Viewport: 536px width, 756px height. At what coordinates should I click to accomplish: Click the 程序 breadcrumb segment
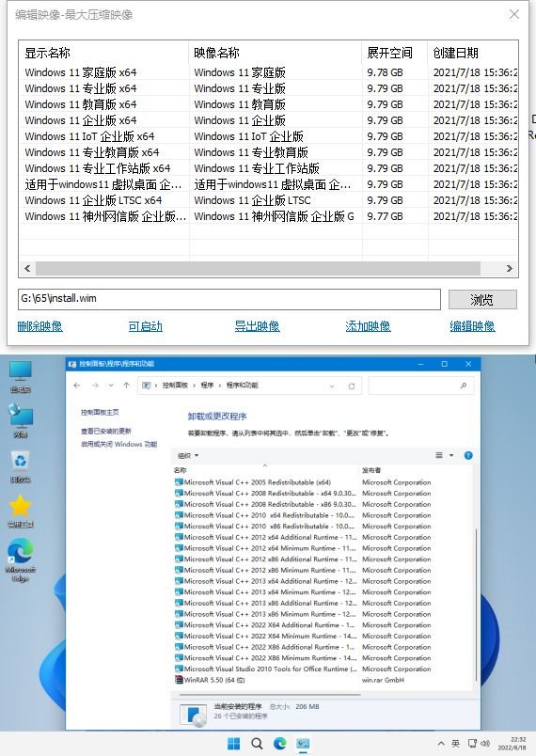(x=207, y=386)
